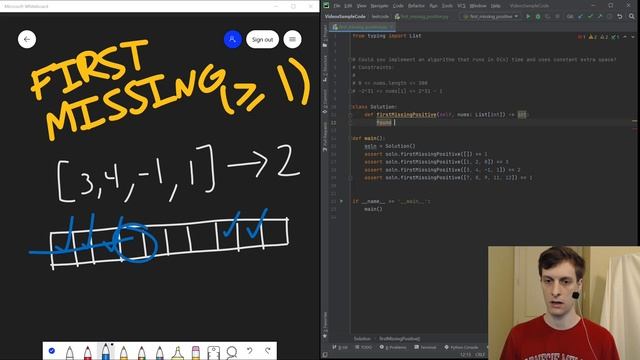Select the red pen tool
The width and height of the screenshot is (640, 360).
click(88, 352)
